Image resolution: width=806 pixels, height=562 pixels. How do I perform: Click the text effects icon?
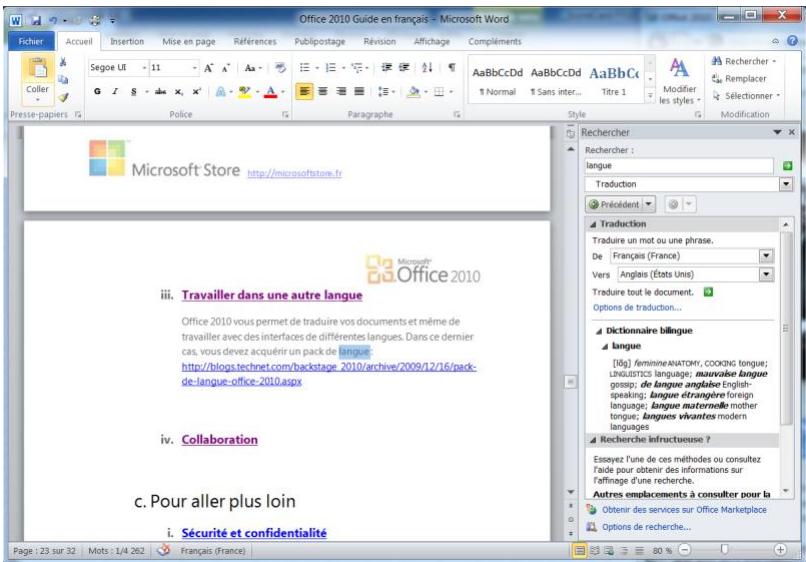[x=221, y=92]
